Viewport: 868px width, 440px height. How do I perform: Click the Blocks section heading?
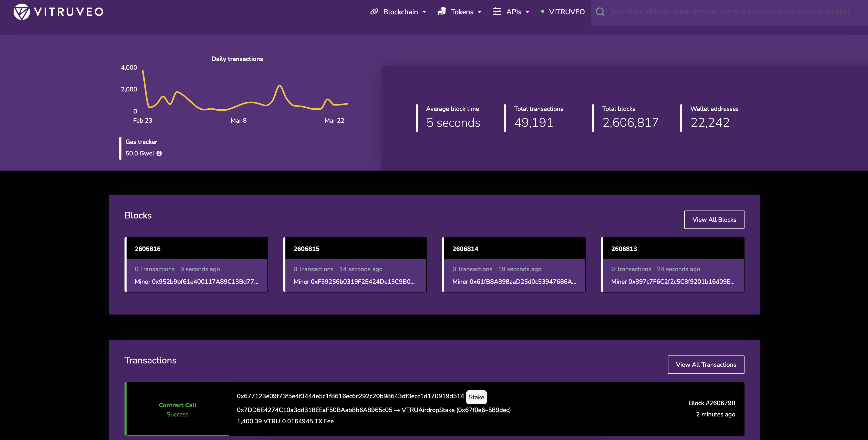point(138,215)
